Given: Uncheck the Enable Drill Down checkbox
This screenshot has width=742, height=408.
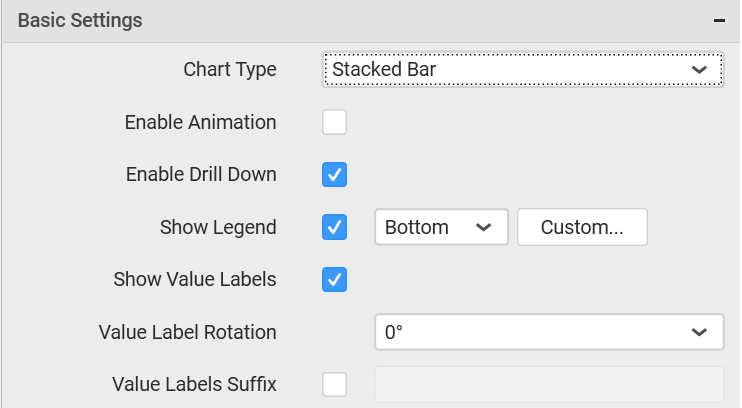Looking at the screenshot, I should point(335,174).
